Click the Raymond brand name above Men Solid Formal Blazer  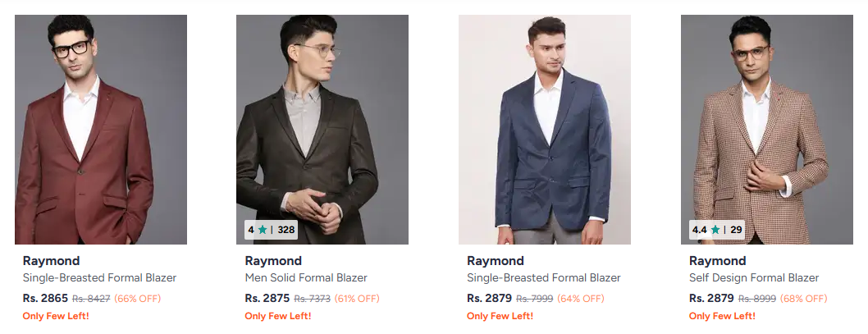[x=273, y=261]
